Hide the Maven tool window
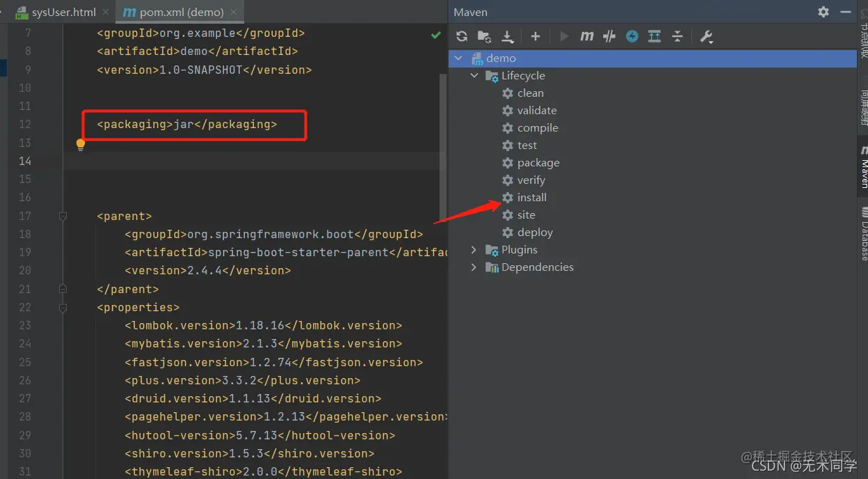 coord(846,12)
